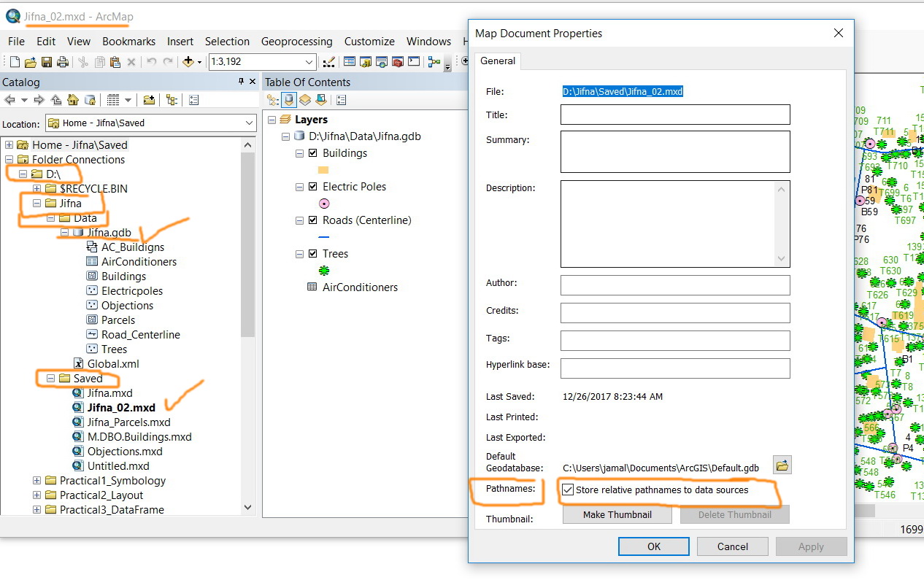Select Road_Centerline feature class in Catalog
Screen dimensions: 924x580
[141, 335]
